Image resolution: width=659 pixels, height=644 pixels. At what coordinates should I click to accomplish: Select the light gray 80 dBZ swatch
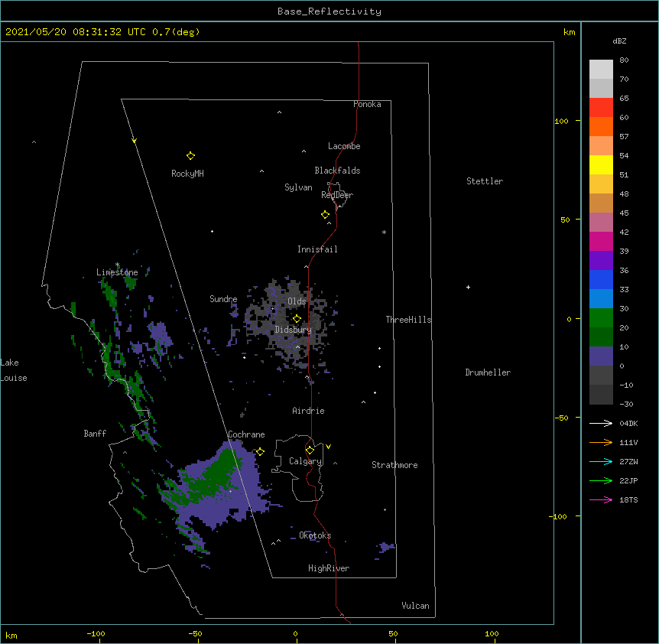coord(601,69)
